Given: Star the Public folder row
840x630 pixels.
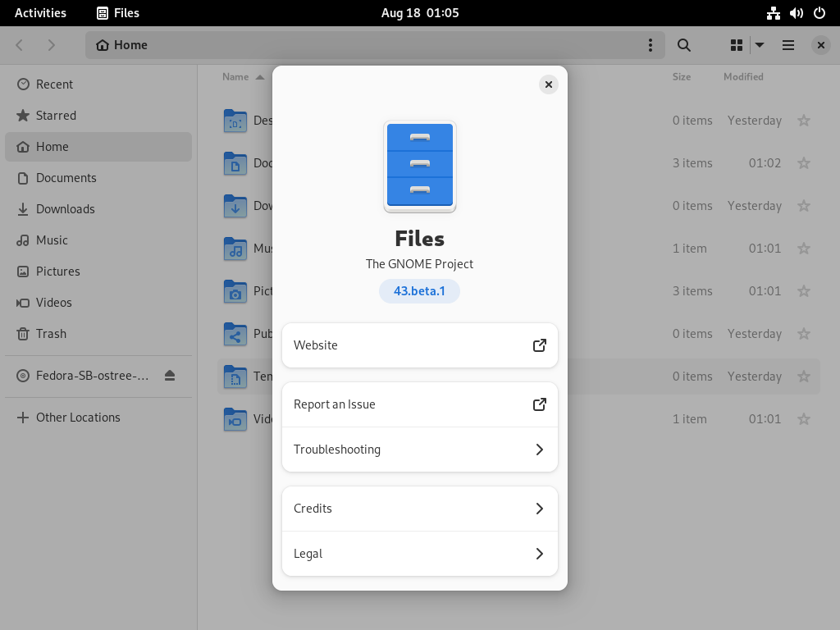Looking at the screenshot, I should coord(804,334).
